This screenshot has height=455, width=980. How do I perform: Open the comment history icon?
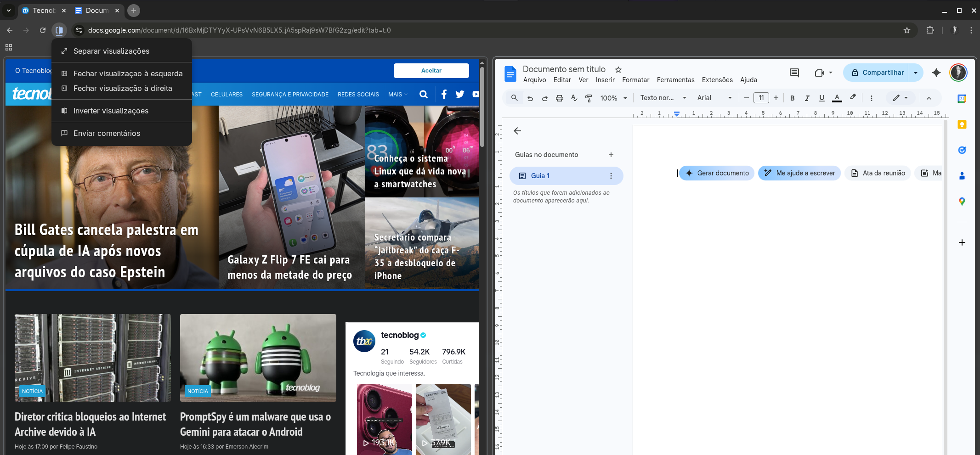point(794,73)
